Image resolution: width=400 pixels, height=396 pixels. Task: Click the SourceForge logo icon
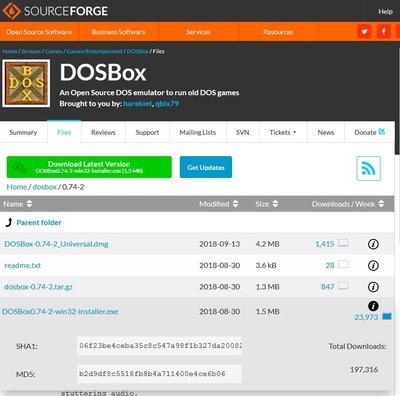point(11,11)
